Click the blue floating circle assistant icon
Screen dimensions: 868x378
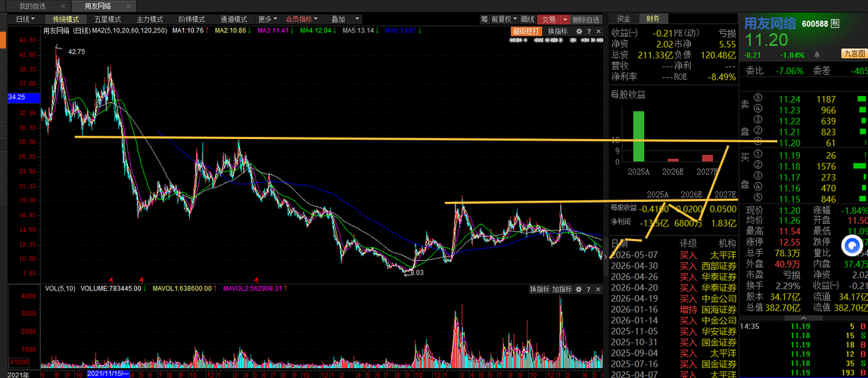(853, 245)
